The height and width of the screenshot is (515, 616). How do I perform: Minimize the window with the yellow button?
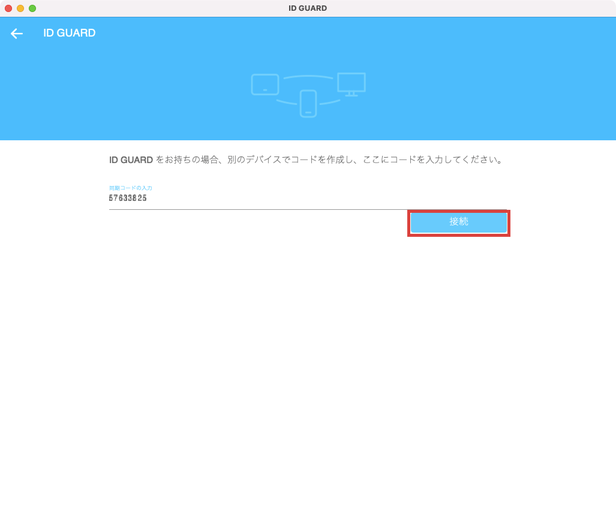[20, 8]
